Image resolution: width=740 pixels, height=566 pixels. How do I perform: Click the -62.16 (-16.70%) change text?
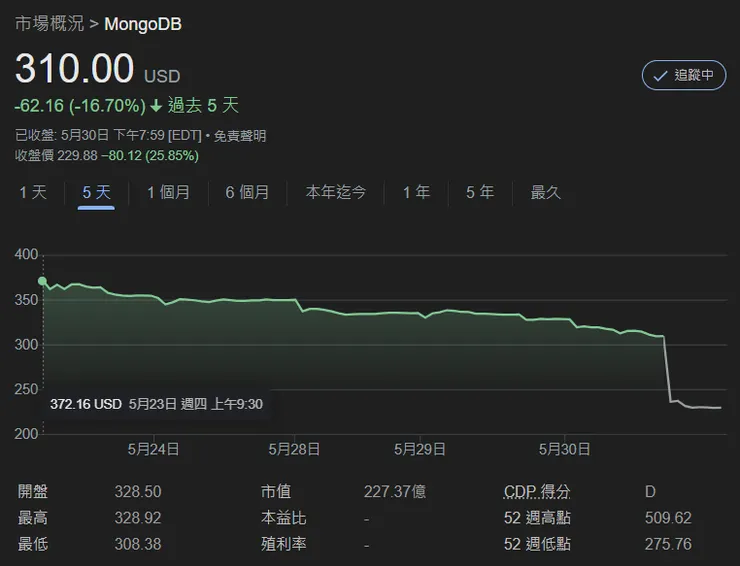point(80,106)
